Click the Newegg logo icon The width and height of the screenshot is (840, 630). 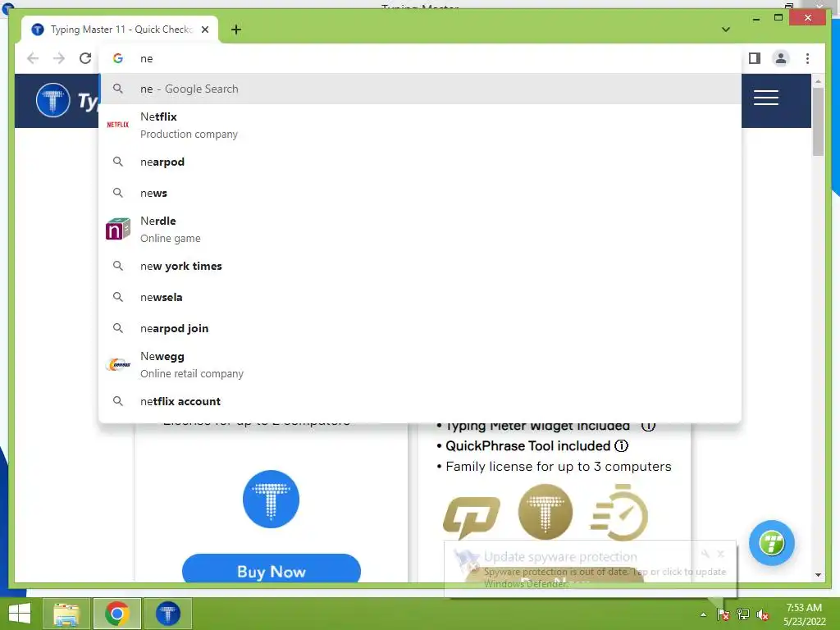coord(118,365)
